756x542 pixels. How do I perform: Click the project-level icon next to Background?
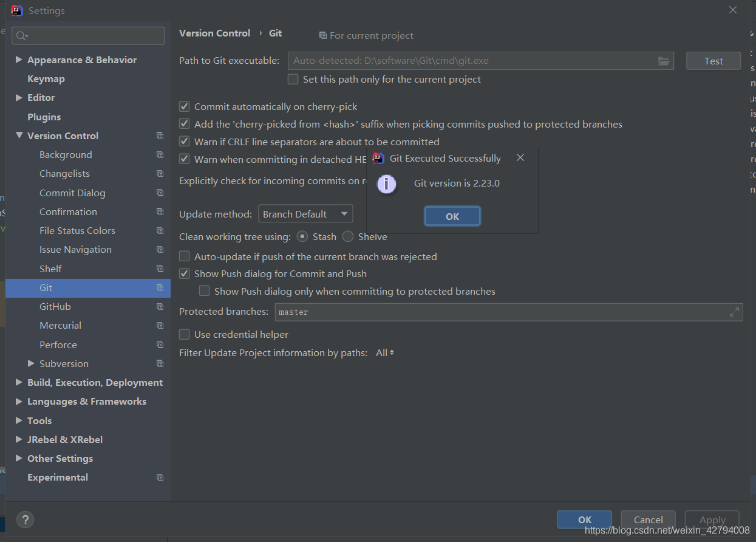pyautogui.click(x=160, y=154)
